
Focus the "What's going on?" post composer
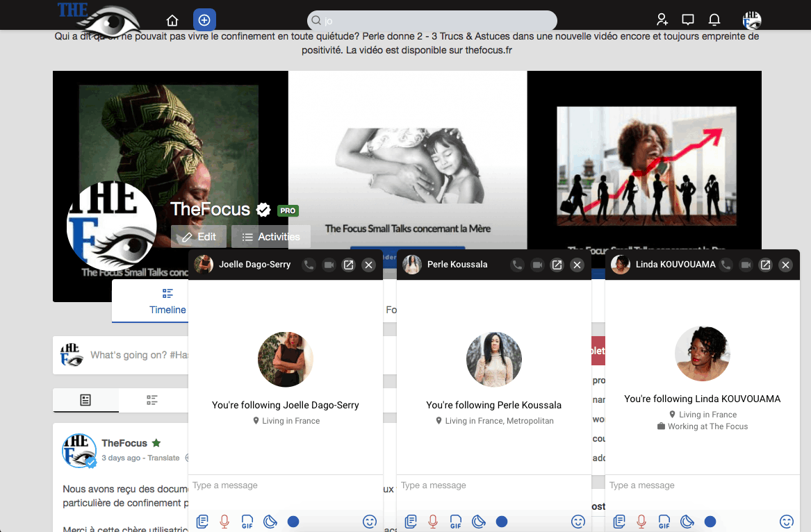pyautogui.click(x=138, y=355)
